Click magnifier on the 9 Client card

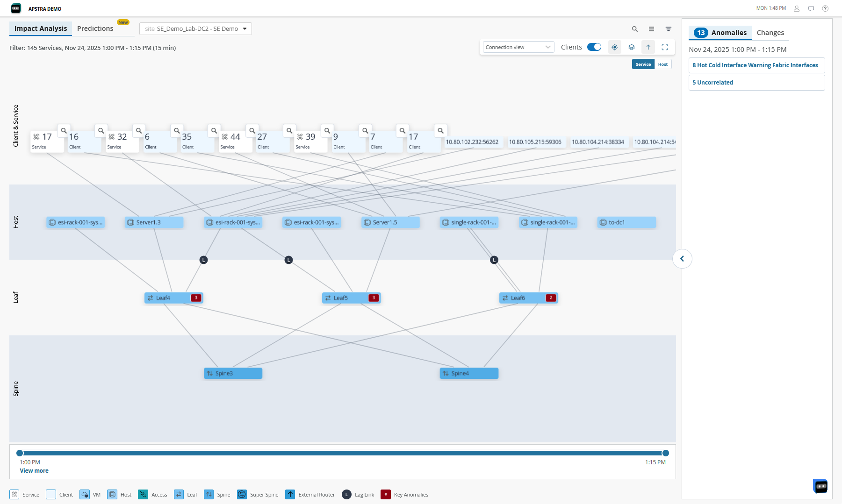click(365, 131)
